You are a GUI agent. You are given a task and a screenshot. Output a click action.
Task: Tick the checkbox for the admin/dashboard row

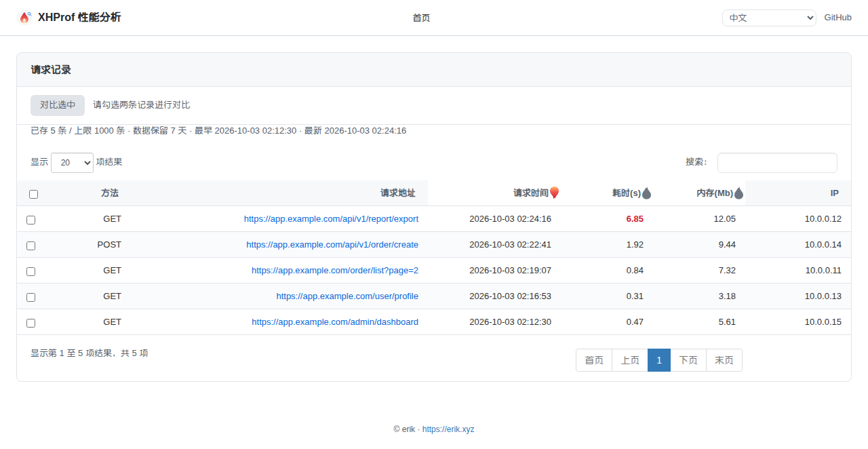tap(31, 323)
